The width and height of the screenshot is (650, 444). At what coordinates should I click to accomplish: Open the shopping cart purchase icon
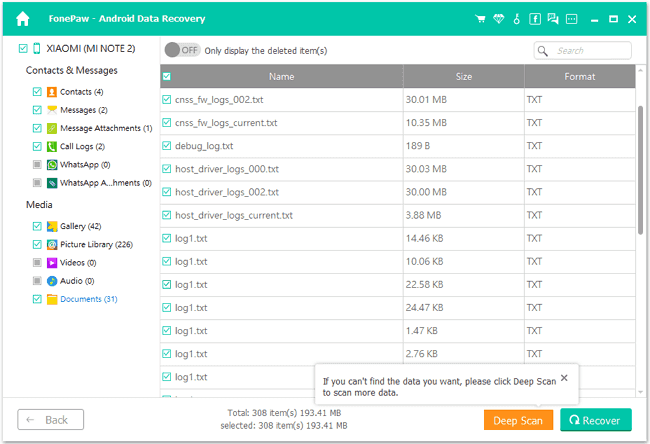coord(481,18)
